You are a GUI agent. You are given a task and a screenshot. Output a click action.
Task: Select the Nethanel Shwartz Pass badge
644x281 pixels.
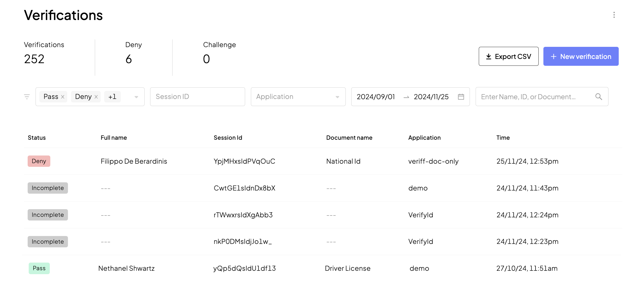pyautogui.click(x=39, y=268)
